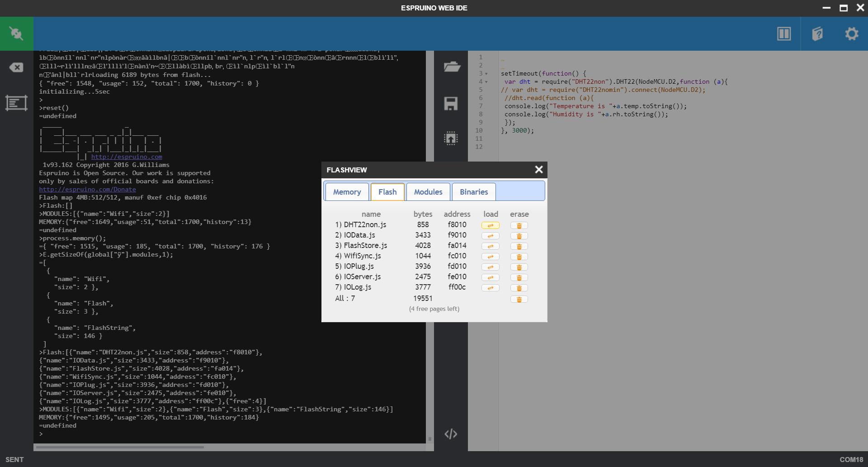
Task: Click the green connect/disconnect plug icon
Action: point(16,33)
